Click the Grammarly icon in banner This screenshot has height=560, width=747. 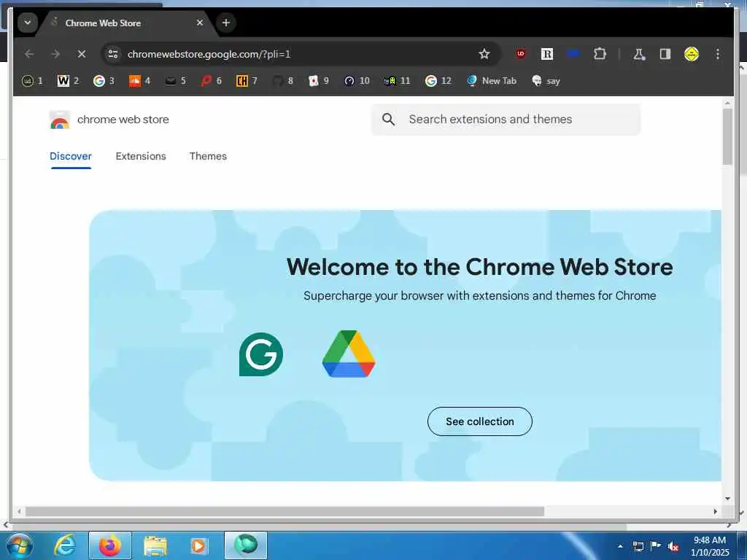click(261, 354)
